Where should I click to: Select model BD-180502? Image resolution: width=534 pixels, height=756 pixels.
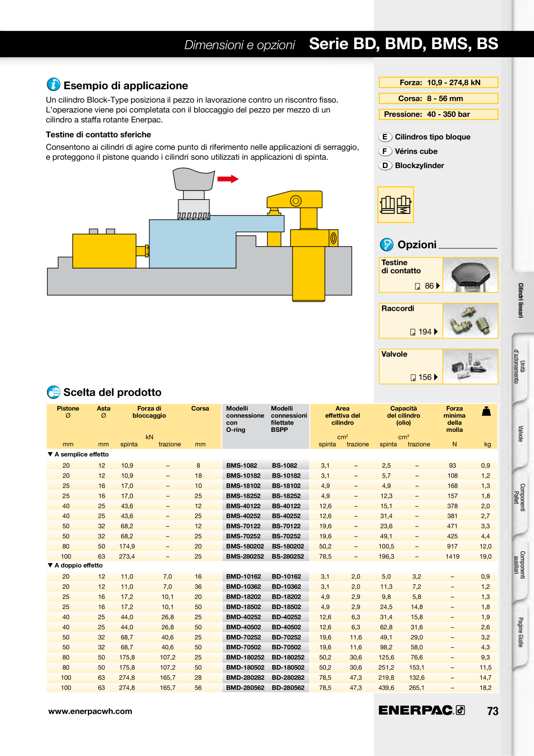click(x=288, y=667)
